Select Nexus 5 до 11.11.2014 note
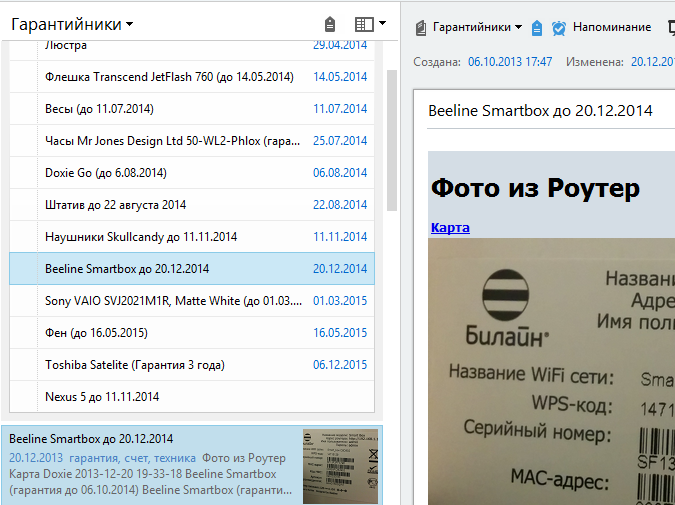Image resolution: width=675 pixels, height=505 pixels. [x=192, y=397]
